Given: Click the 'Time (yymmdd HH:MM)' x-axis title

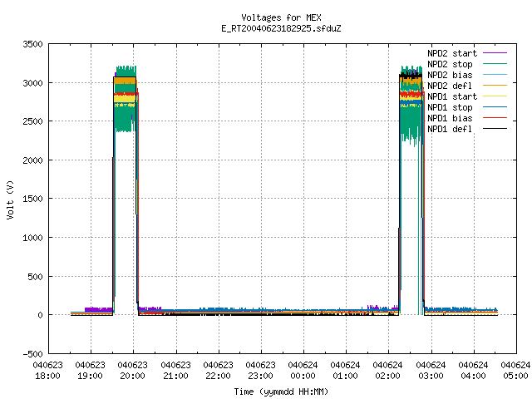Looking at the screenshot, I should tap(281, 392).
